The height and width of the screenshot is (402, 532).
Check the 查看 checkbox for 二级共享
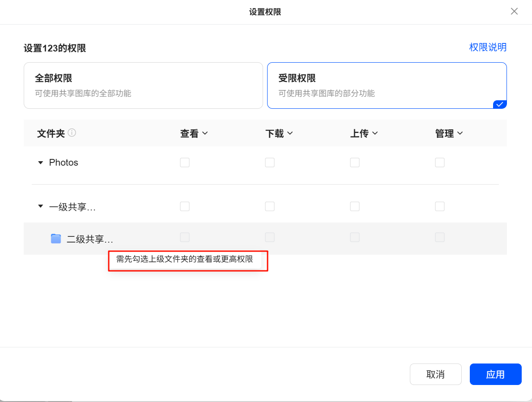(x=185, y=237)
